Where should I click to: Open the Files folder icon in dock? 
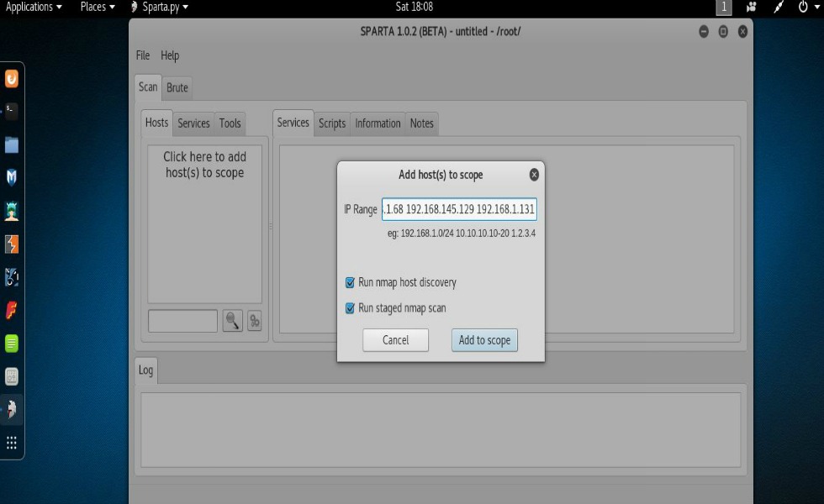(12, 144)
